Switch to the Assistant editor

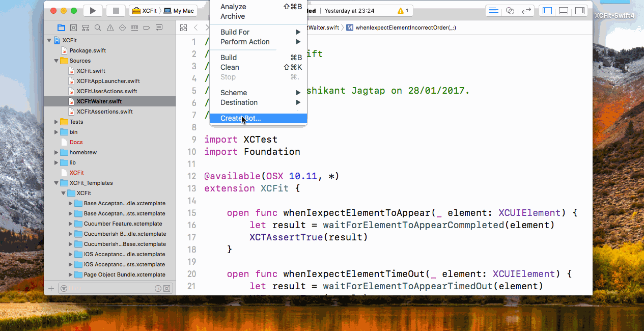[x=510, y=11]
